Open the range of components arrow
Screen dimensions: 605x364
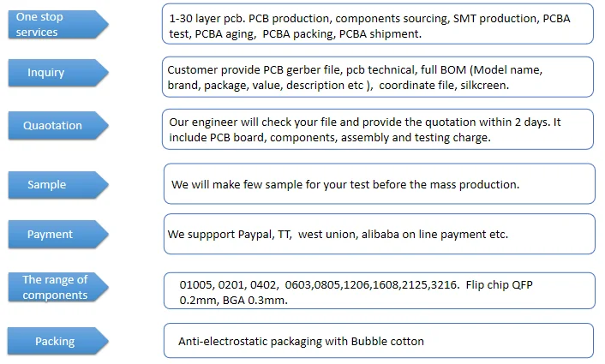pos(56,287)
